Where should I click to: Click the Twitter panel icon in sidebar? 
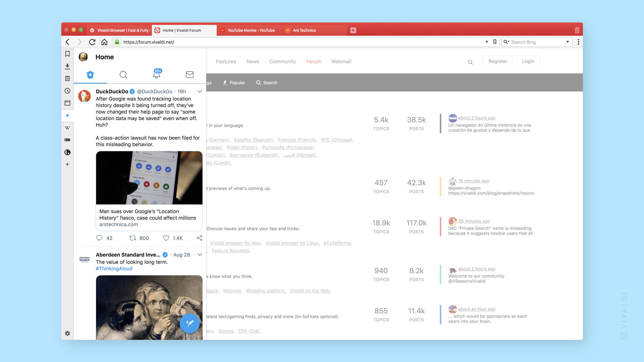(67, 116)
